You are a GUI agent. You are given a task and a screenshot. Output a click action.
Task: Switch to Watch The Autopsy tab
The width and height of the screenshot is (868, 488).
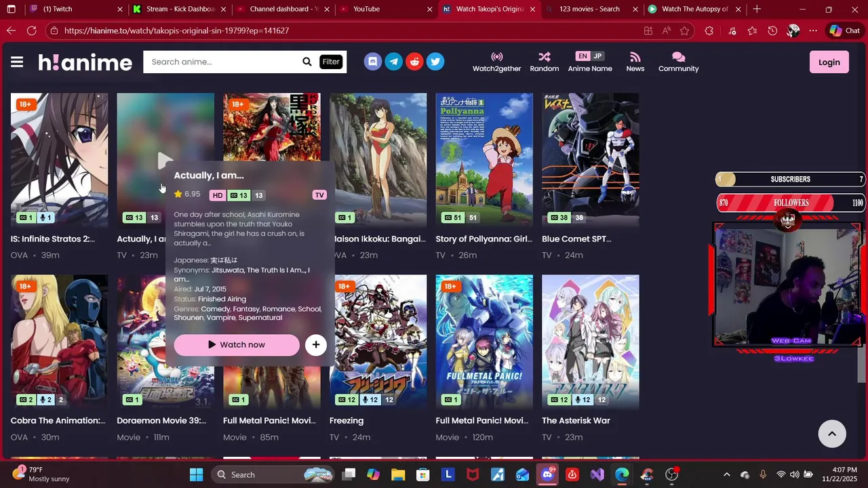pos(694,9)
